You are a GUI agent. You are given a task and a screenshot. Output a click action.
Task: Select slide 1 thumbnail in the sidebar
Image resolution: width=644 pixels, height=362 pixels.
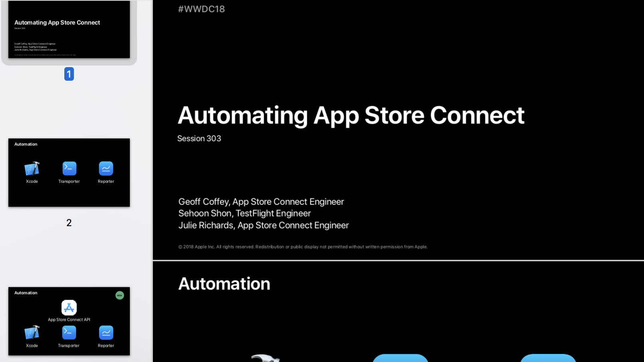[69, 29]
